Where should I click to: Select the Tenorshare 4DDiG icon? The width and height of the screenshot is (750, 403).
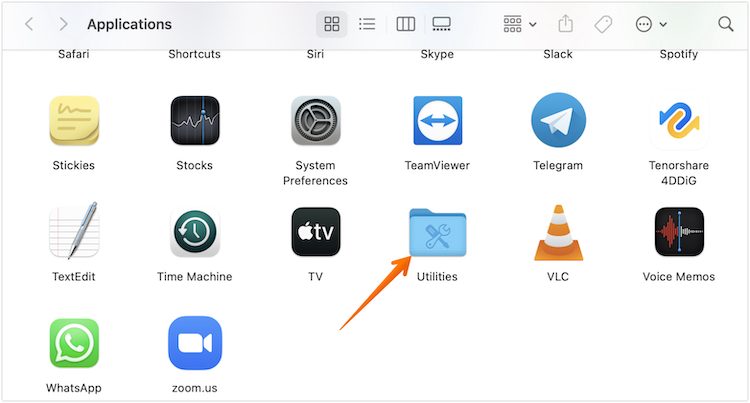679,120
